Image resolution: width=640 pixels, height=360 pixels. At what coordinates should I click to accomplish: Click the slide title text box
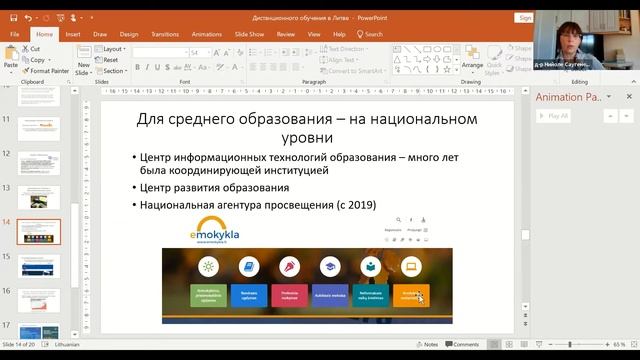(x=307, y=128)
